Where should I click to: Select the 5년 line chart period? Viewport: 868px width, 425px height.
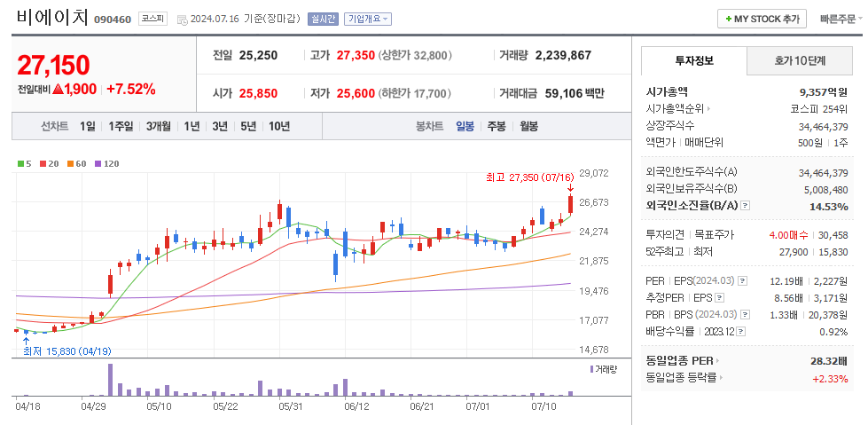248,126
